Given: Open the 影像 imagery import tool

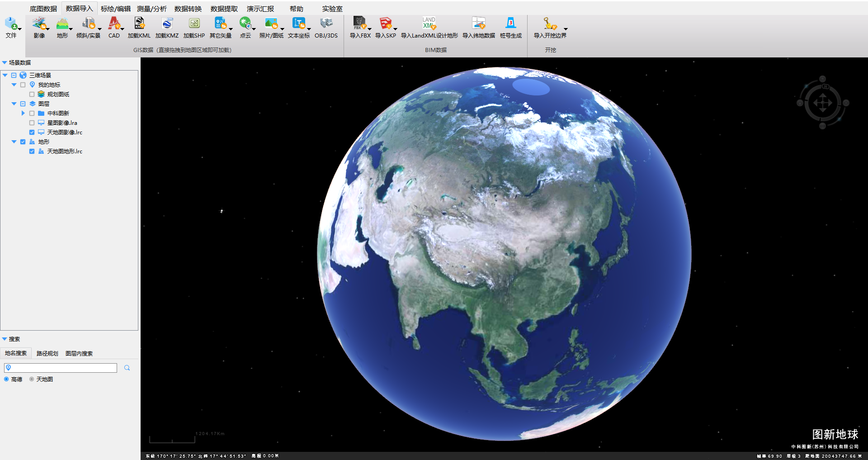Looking at the screenshot, I should click(39, 27).
